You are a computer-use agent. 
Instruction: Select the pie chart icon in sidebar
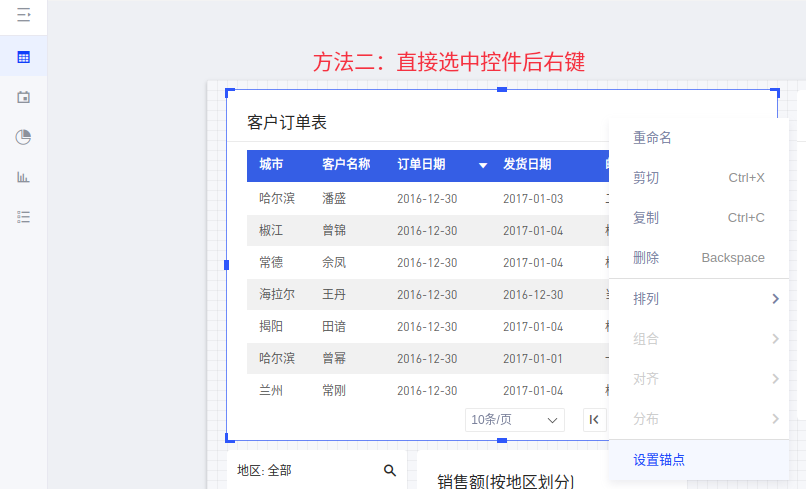pyautogui.click(x=23, y=137)
